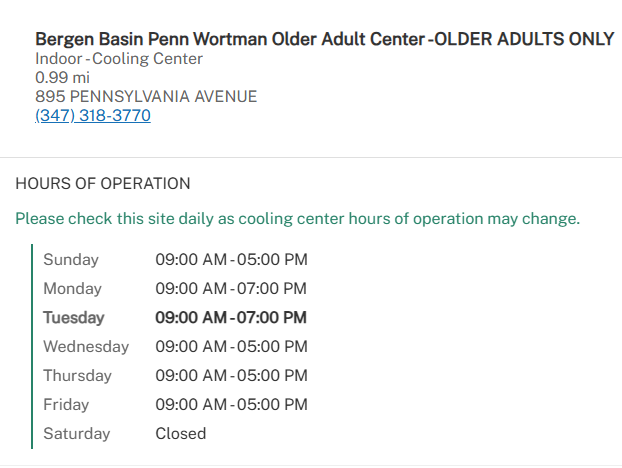Click the green daily check notice text
The width and height of the screenshot is (622, 468).
tap(297, 218)
